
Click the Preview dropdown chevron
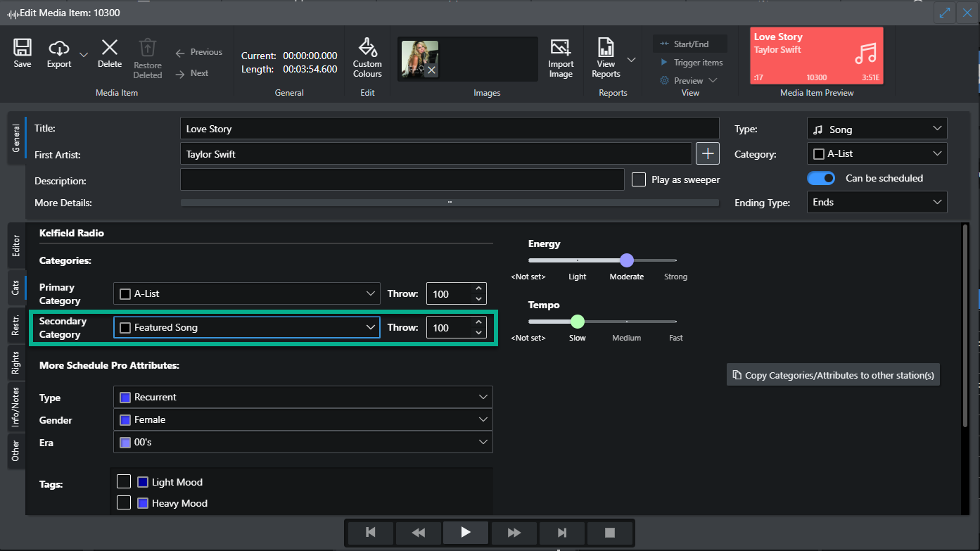pyautogui.click(x=713, y=81)
